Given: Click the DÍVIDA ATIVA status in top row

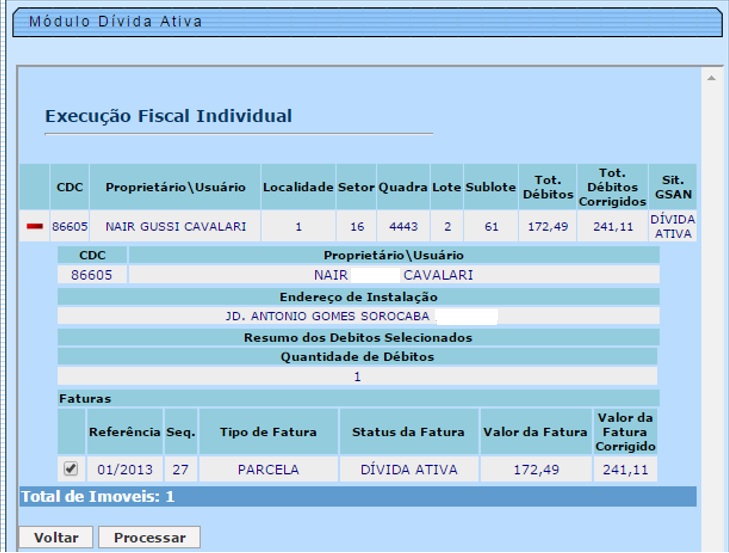Looking at the screenshot, I should tap(672, 227).
